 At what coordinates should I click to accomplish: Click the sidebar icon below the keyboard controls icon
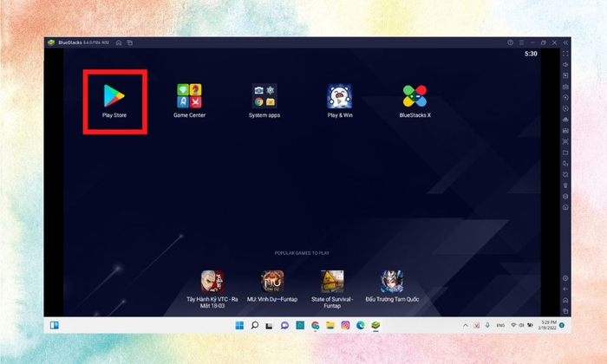[x=565, y=97]
